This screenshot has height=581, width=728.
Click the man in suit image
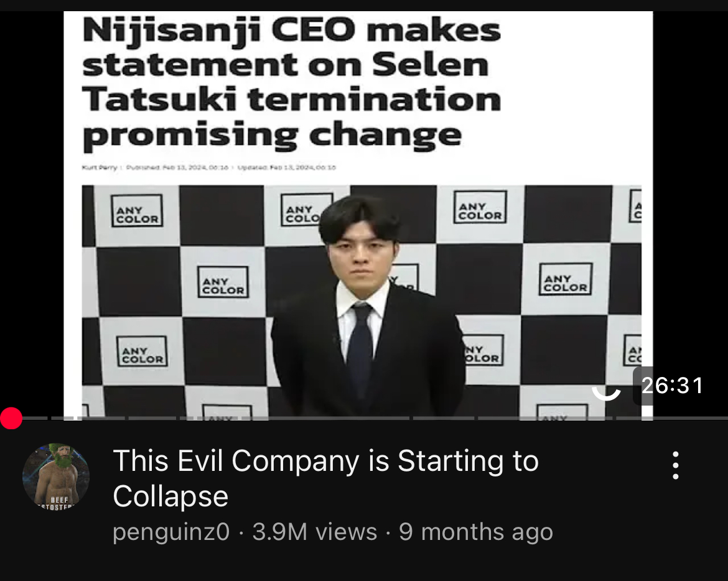(x=367, y=306)
